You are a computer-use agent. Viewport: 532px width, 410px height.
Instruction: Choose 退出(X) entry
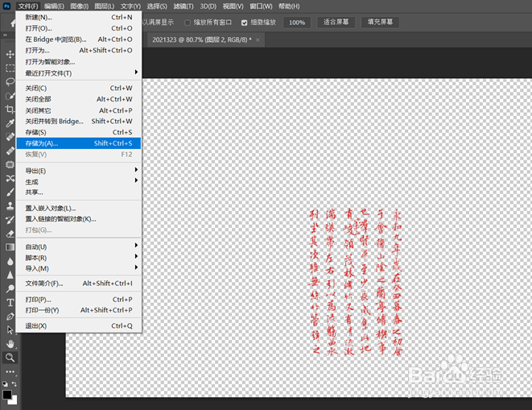(x=79, y=325)
